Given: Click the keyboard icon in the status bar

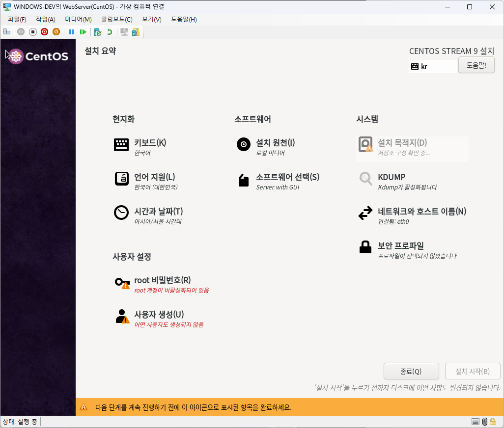Looking at the screenshot, I should click(x=475, y=421).
